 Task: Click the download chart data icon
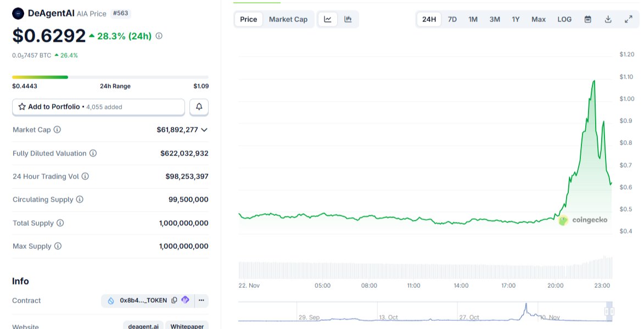608,19
